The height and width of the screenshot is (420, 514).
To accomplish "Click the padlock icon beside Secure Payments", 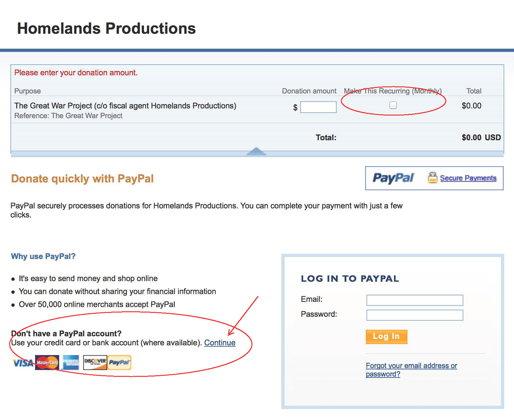I will coord(432,178).
